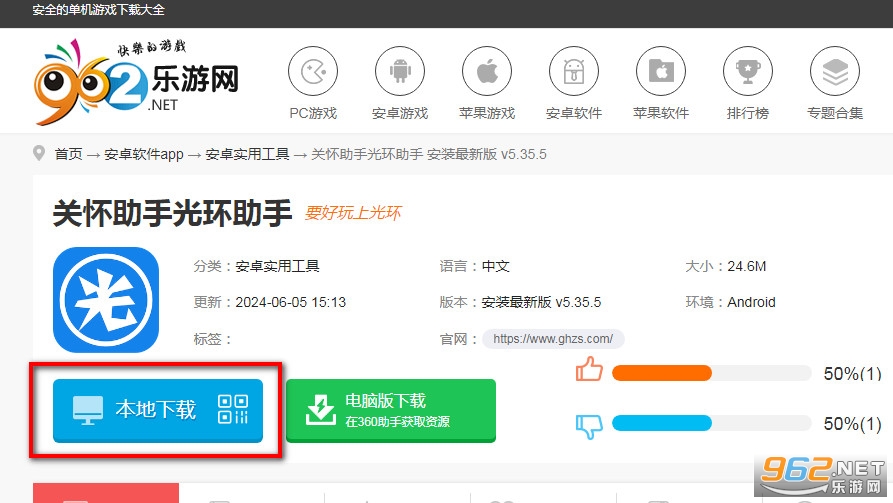Click update date 2024-06-05 15:13
893x503 pixels.
pyautogui.click(x=290, y=302)
